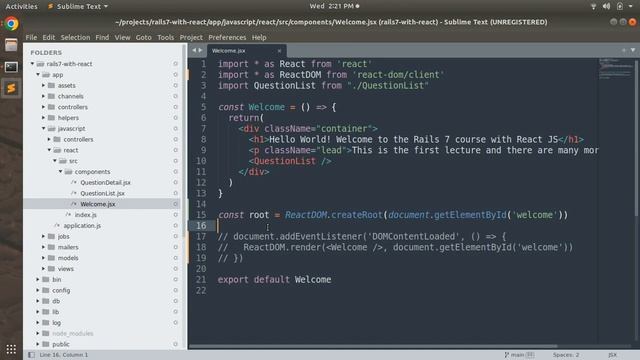
Task: Change indentation via Spaces: 2
Action: tap(566, 355)
